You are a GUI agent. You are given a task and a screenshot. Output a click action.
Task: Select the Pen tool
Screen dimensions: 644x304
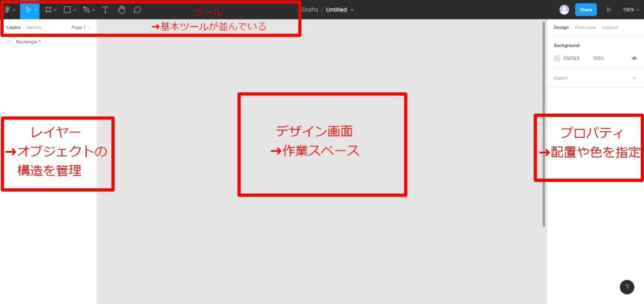click(87, 9)
